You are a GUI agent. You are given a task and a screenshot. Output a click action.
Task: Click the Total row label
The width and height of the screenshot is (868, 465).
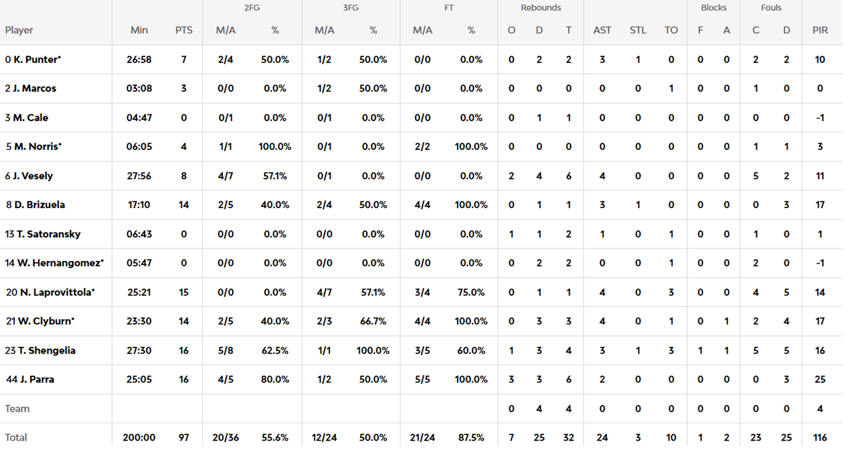[x=16, y=438]
